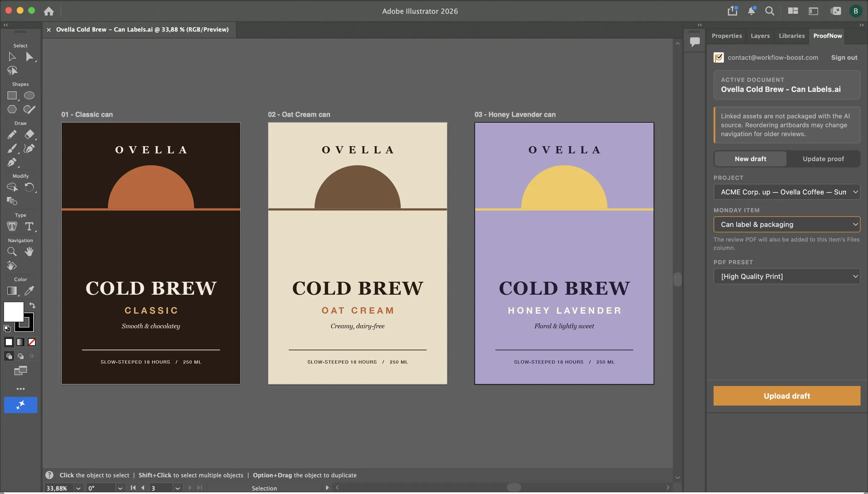
Task: Switch to Update proof mode
Action: click(x=823, y=159)
